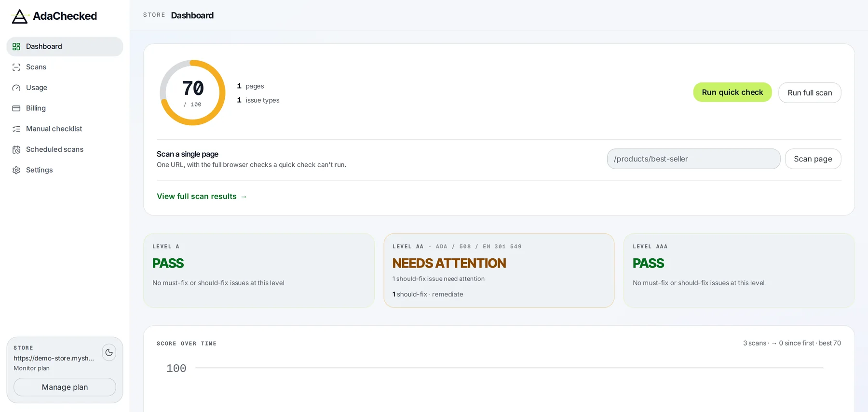The height and width of the screenshot is (412, 868).
Task: Click the '1 should-fix issue need attention' text
Action: point(438,279)
